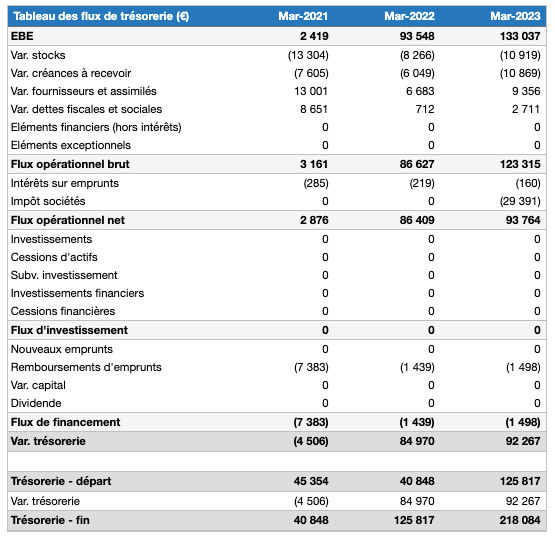The height and width of the screenshot is (539, 555).
Task: Click the Mar-2021 column header
Action: tap(303, 16)
